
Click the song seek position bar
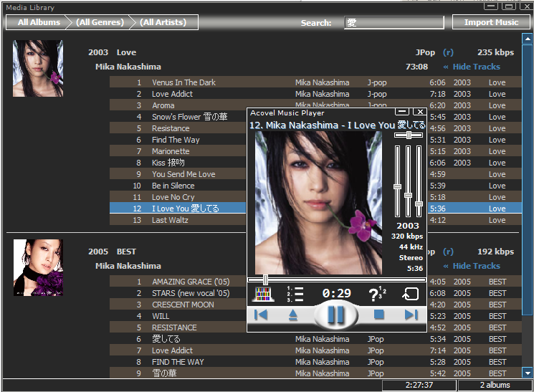coord(336,279)
